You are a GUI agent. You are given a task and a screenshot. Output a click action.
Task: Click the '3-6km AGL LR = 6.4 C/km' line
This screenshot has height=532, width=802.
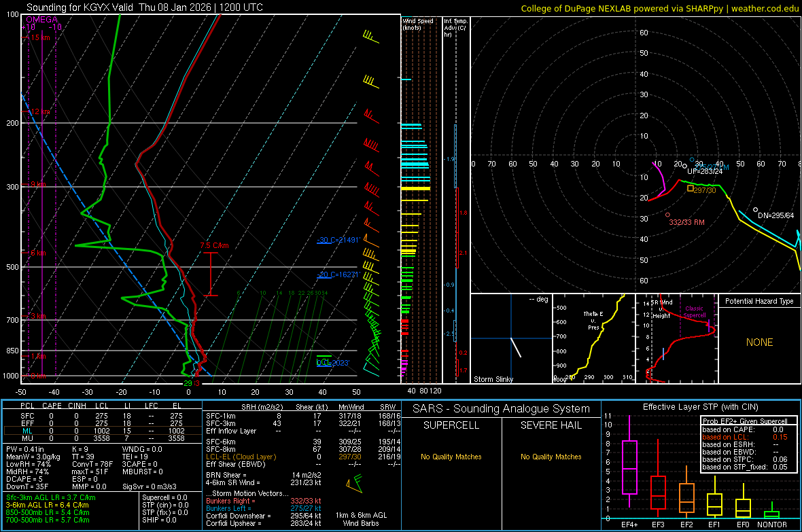(48, 505)
